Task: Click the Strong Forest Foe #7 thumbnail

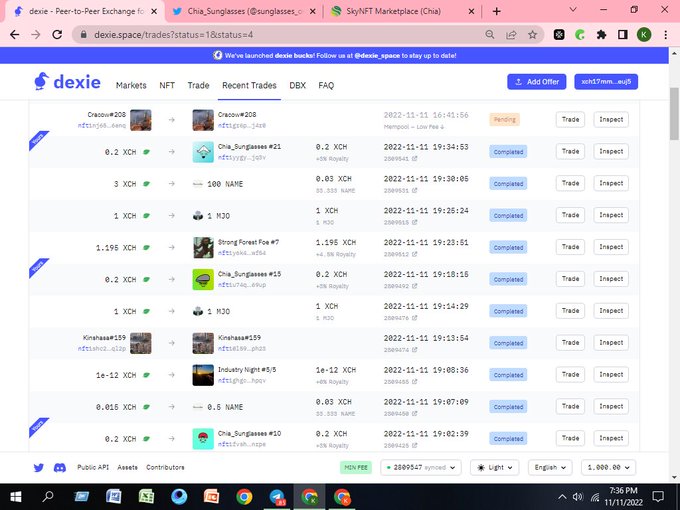Action: [203, 247]
